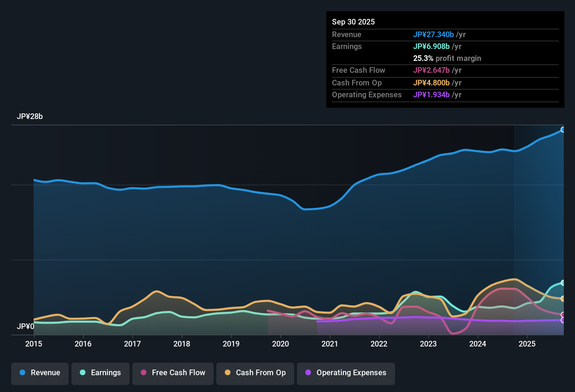The image size is (575, 392).
Task: Click the JP¥28b y-axis label
Action: tap(30, 116)
